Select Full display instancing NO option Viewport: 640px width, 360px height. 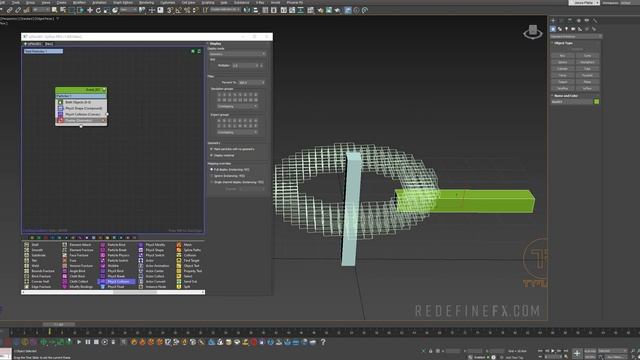[x=230, y=169]
